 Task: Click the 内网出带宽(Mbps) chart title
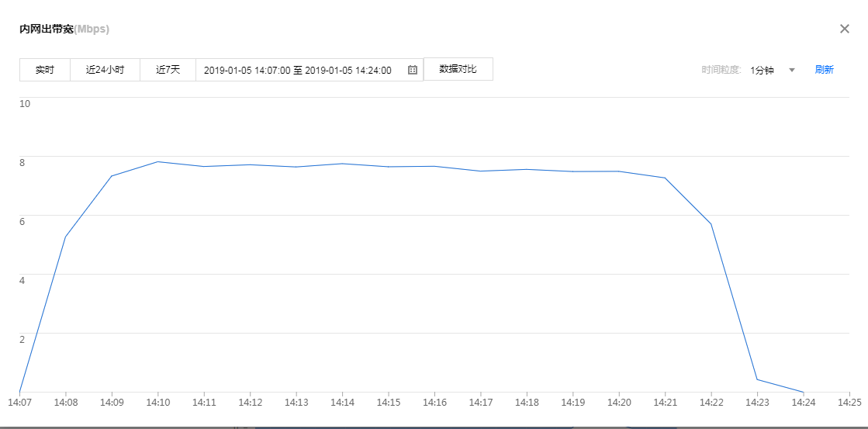(64, 29)
